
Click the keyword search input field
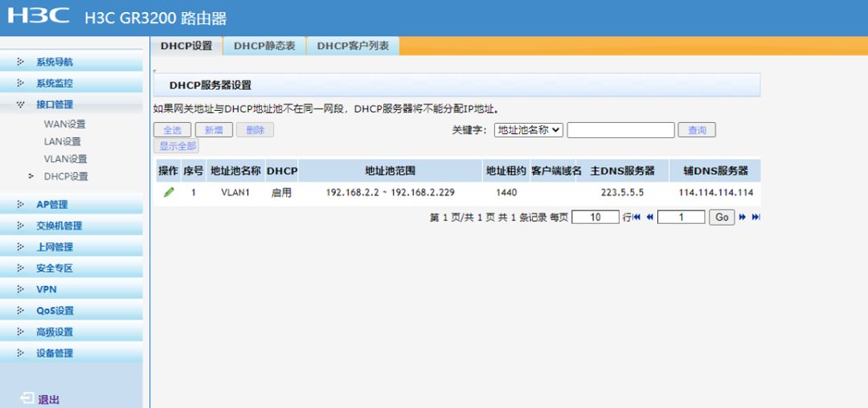point(620,130)
